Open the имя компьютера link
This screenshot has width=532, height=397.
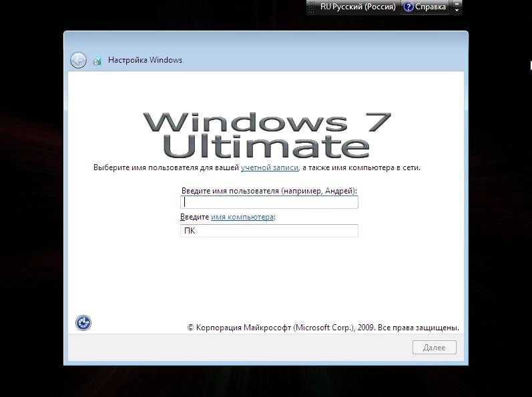(242, 217)
